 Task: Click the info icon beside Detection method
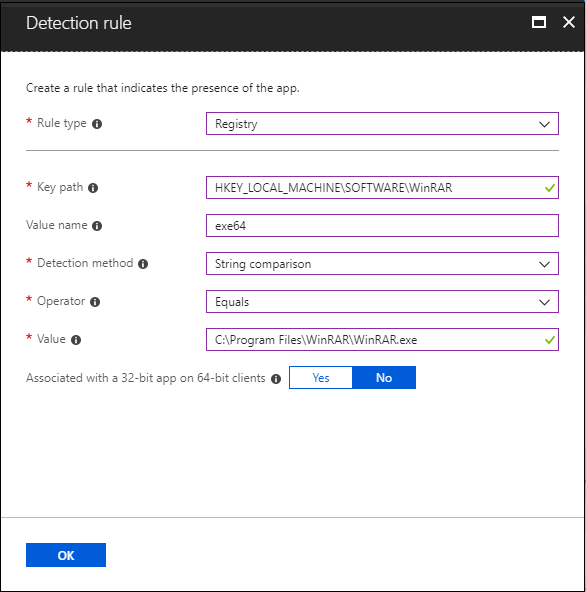[143, 264]
